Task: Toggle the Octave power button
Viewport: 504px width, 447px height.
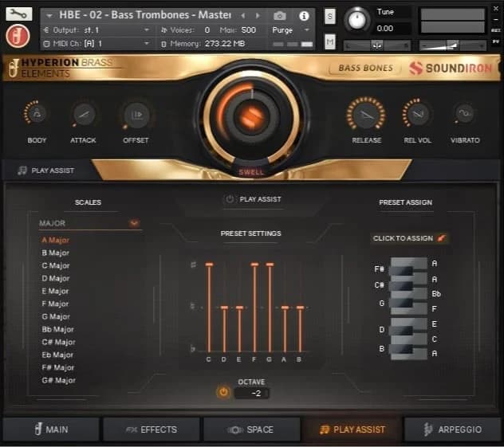Action: click(x=223, y=392)
